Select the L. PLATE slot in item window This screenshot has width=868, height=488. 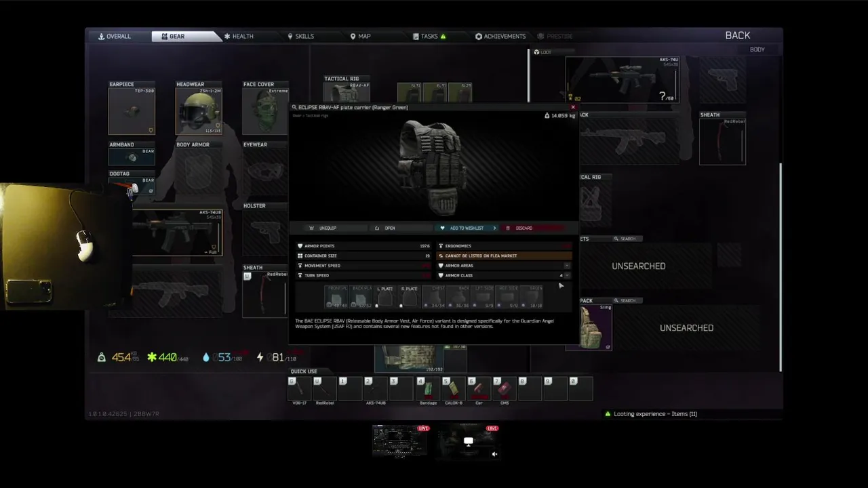(x=385, y=296)
